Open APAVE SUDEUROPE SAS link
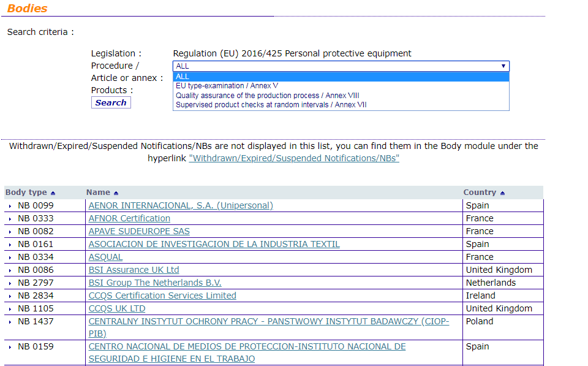This screenshot has height=366, width=588. pyautogui.click(x=139, y=231)
